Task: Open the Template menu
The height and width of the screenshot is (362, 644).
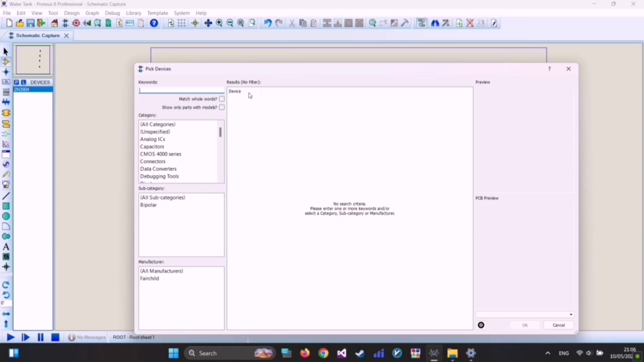Action: tap(157, 13)
